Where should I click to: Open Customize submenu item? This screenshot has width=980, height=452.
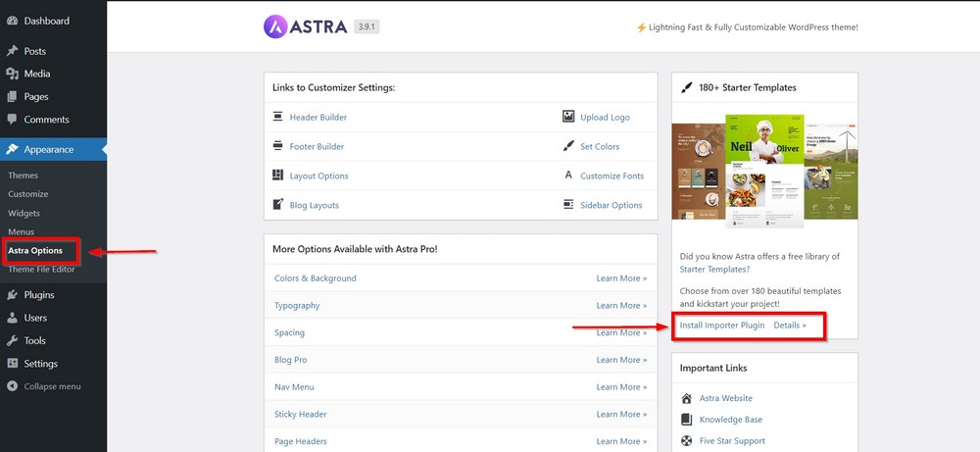28,194
